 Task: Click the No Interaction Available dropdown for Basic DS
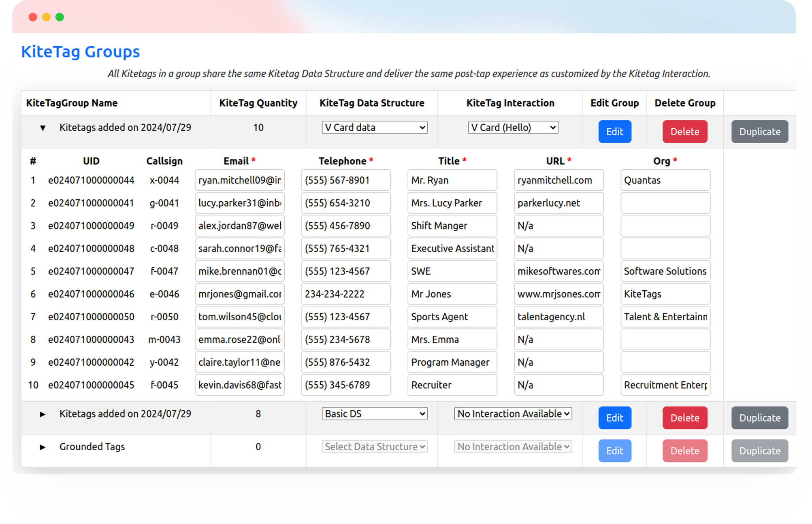tap(513, 414)
